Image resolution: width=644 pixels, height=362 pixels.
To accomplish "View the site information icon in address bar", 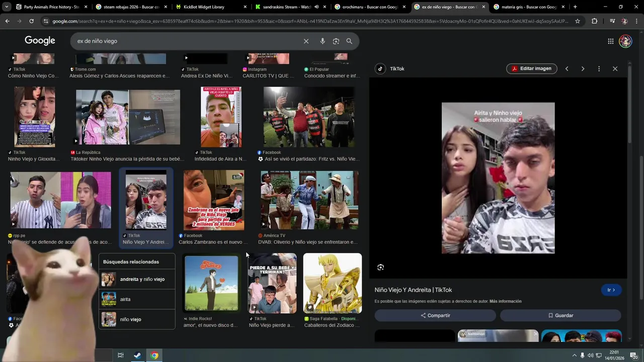I will (x=46, y=21).
